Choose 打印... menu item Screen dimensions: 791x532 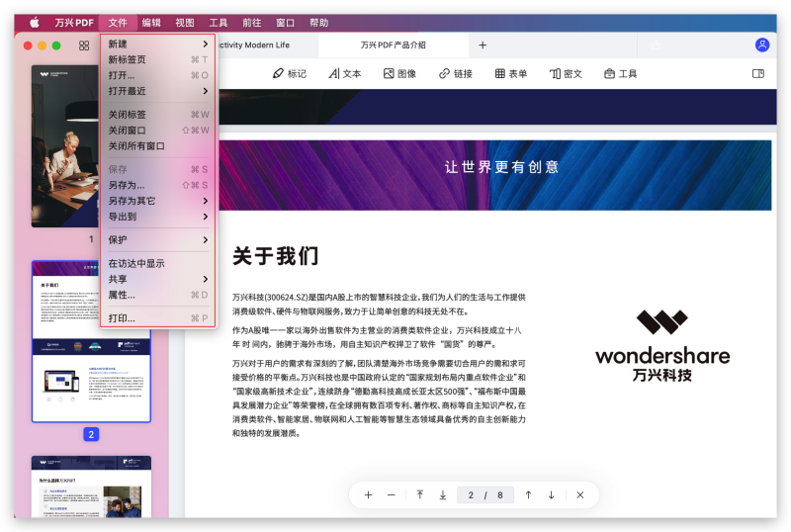[x=158, y=318]
